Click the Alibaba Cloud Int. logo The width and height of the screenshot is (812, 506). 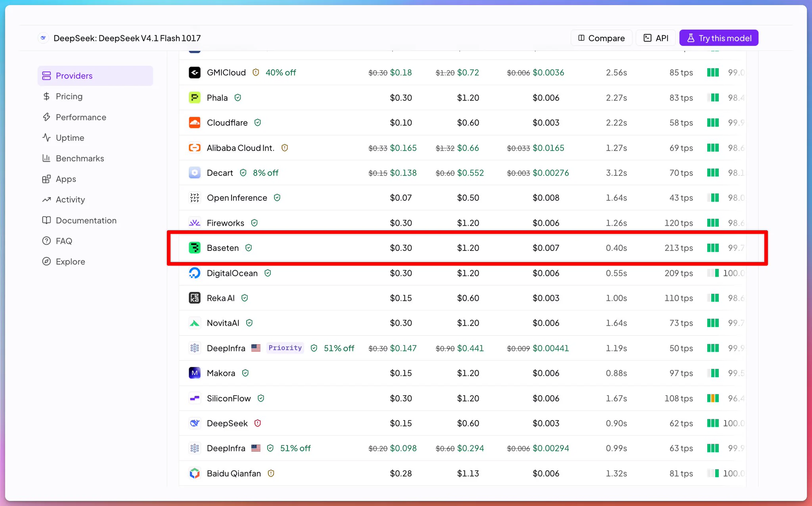(194, 148)
